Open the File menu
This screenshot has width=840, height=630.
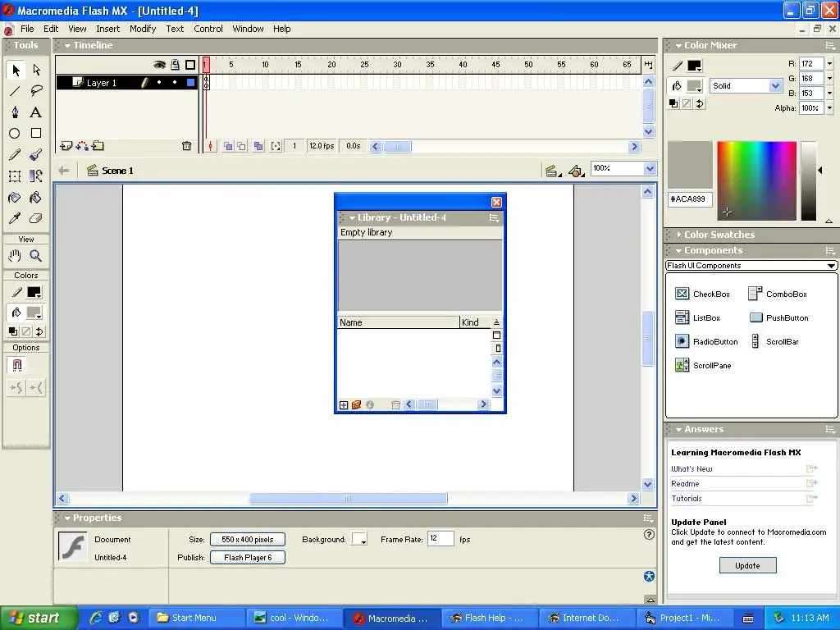27,29
